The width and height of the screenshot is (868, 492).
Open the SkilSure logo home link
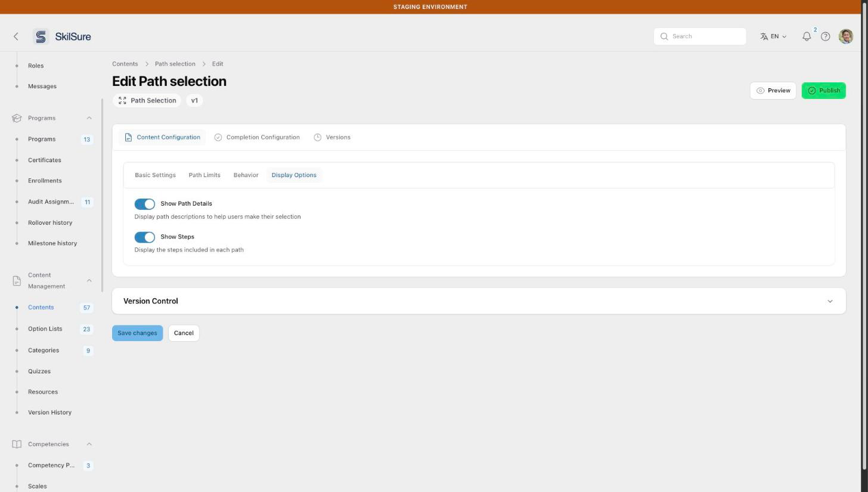click(62, 36)
